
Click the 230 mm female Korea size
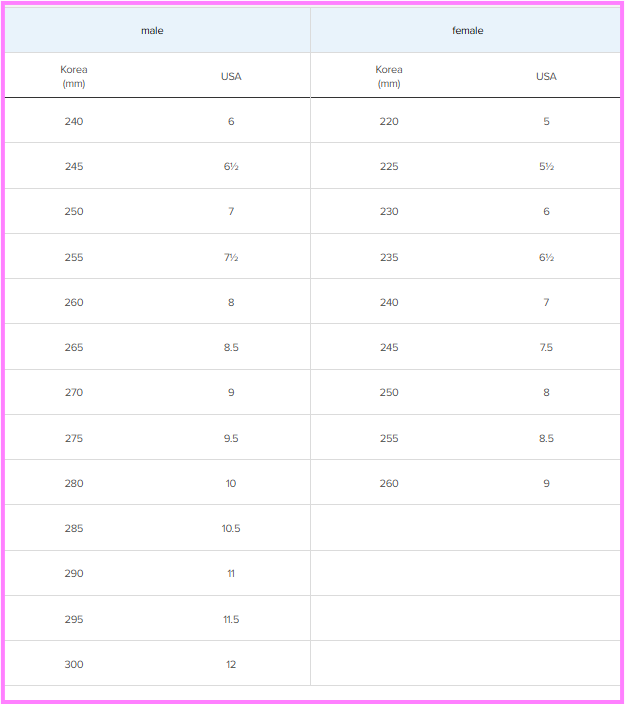pyautogui.click(x=389, y=211)
